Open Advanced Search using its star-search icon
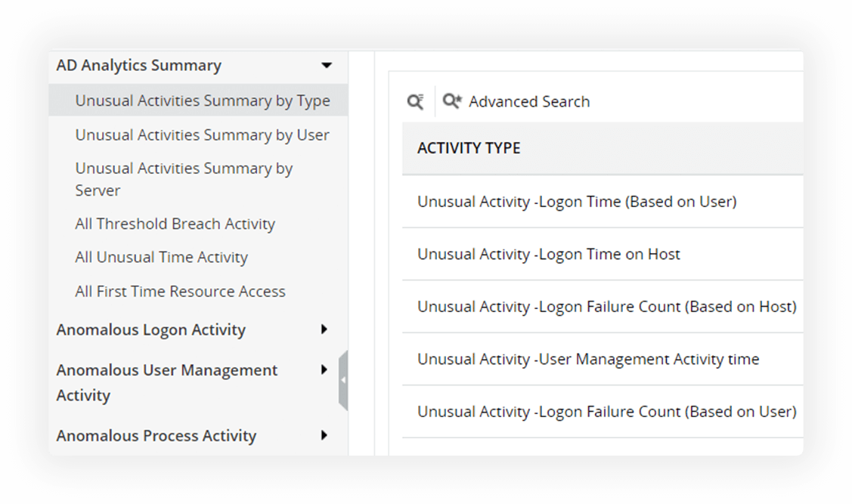Viewport: 852px width, 504px height. (x=452, y=100)
